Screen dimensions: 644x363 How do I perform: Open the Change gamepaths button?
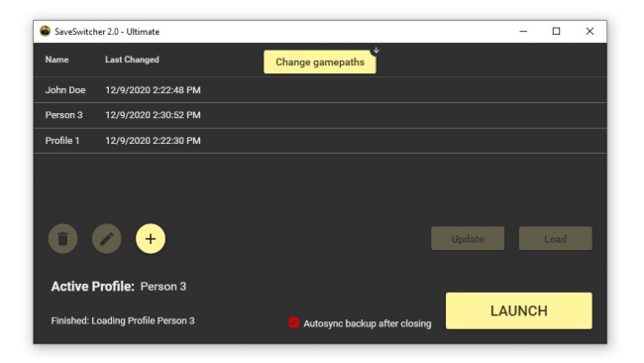[x=320, y=62]
